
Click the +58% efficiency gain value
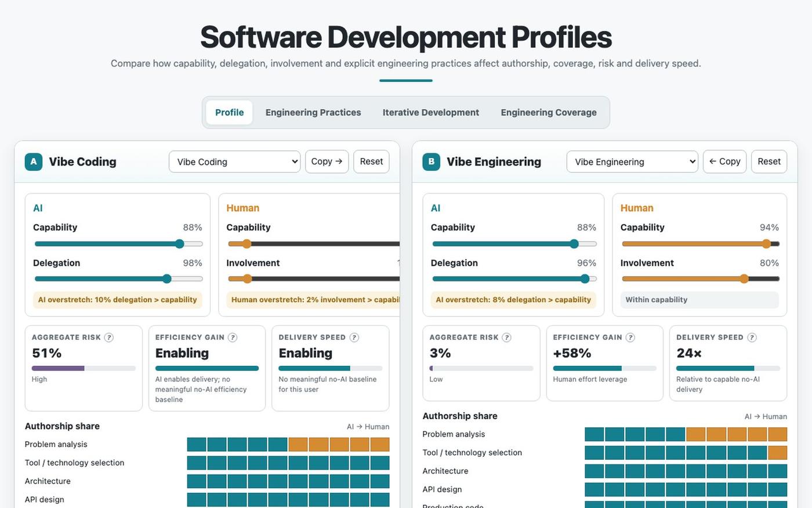(572, 353)
